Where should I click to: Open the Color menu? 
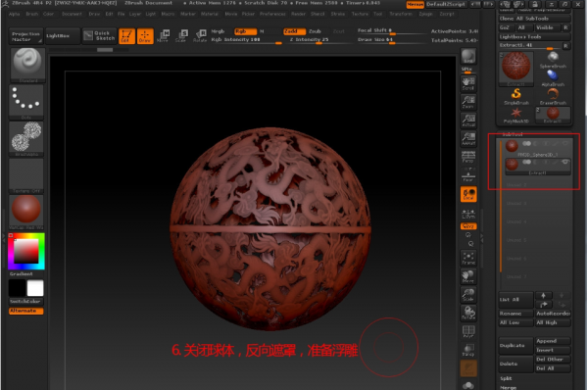[49, 14]
